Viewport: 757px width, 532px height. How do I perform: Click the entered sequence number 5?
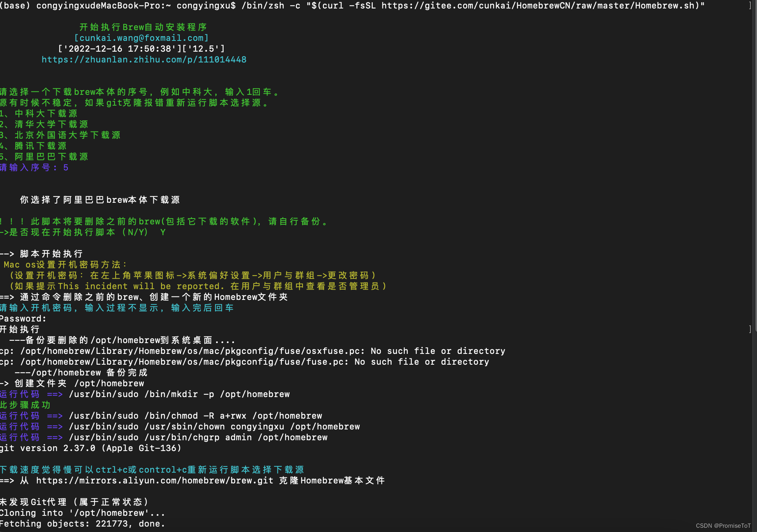(x=65, y=167)
